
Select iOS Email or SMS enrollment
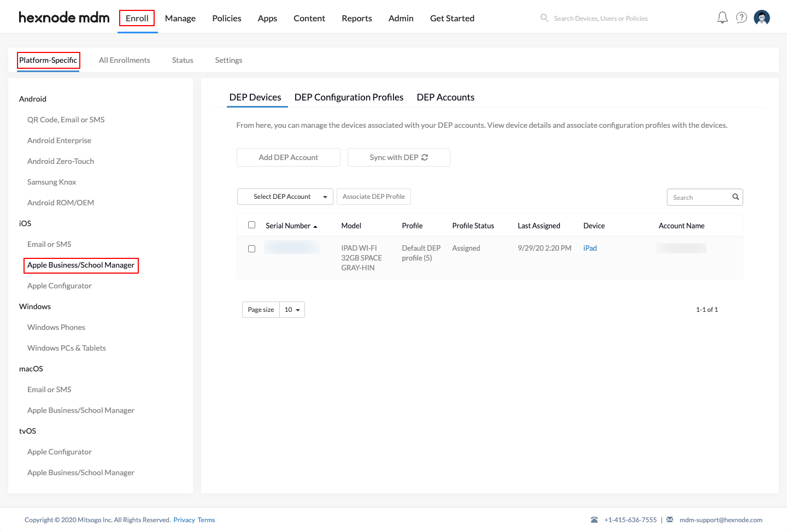coord(49,244)
